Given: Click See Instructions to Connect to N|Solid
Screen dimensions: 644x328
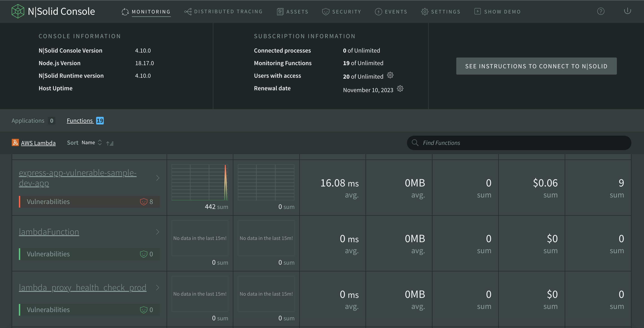Looking at the screenshot, I should [x=536, y=66].
